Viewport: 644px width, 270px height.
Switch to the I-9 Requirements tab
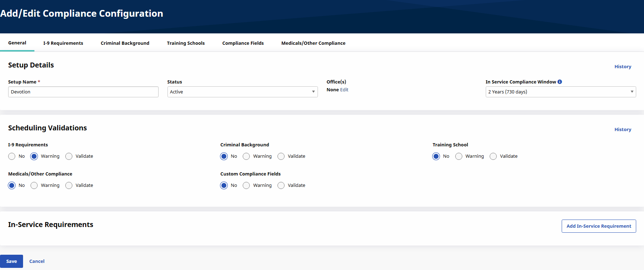pyautogui.click(x=63, y=43)
